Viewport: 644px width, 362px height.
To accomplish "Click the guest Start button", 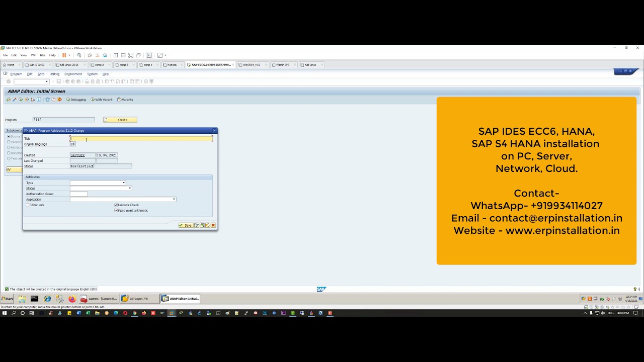I will pos(7,299).
